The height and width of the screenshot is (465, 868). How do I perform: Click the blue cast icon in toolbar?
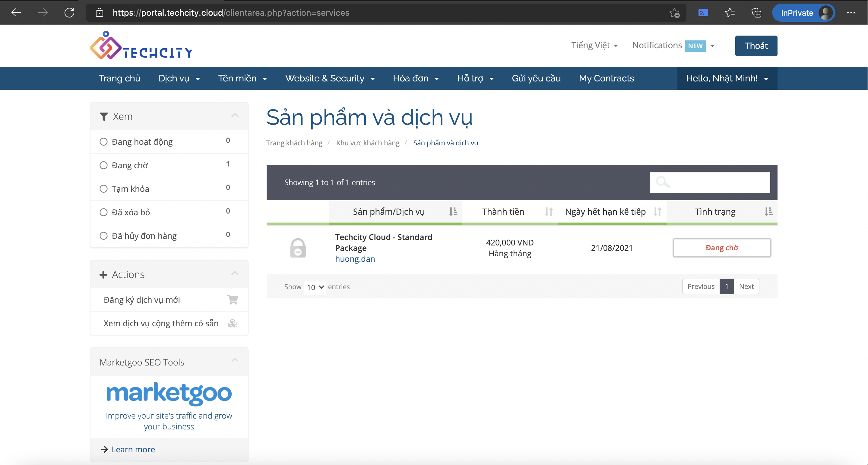point(703,13)
